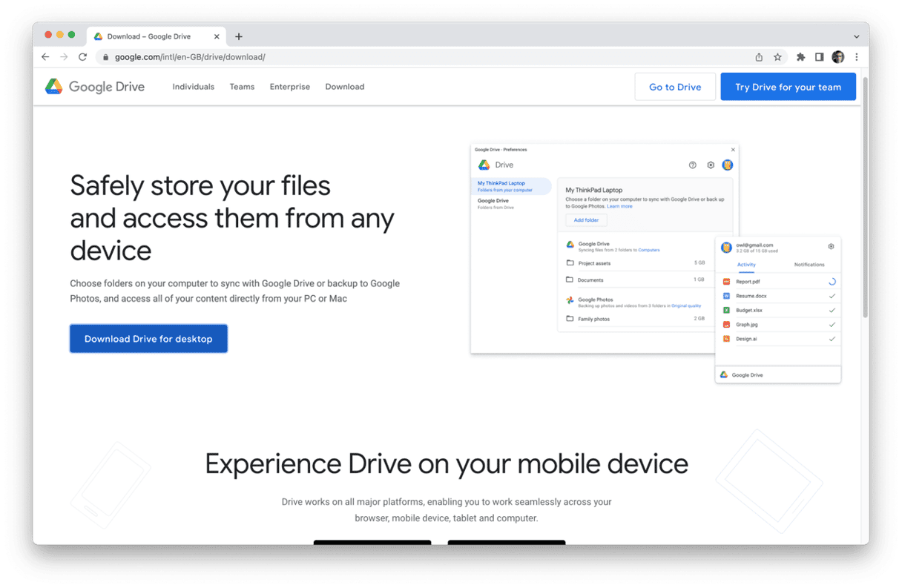
Task: Select the Download – Google Drive tab
Action: click(x=157, y=36)
